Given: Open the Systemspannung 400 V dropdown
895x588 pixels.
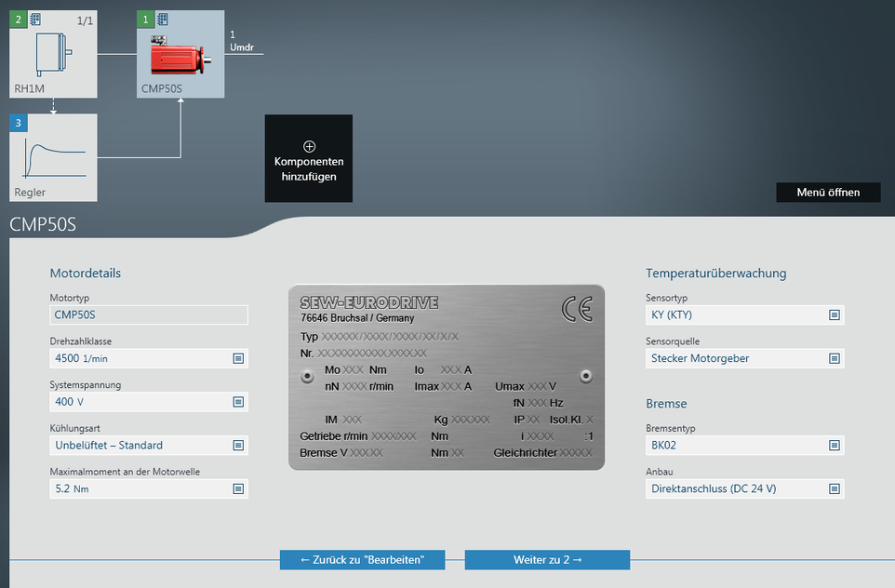Looking at the screenshot, I should tap(149, 402).
